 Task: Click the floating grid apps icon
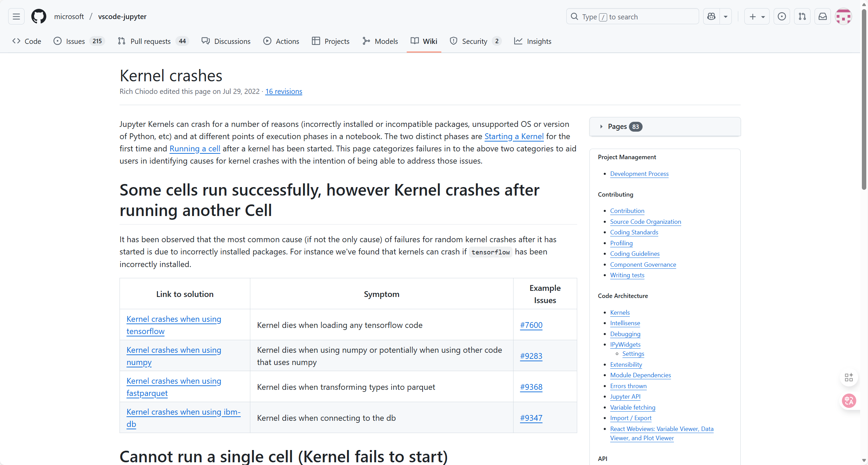(x=849, y=377)
